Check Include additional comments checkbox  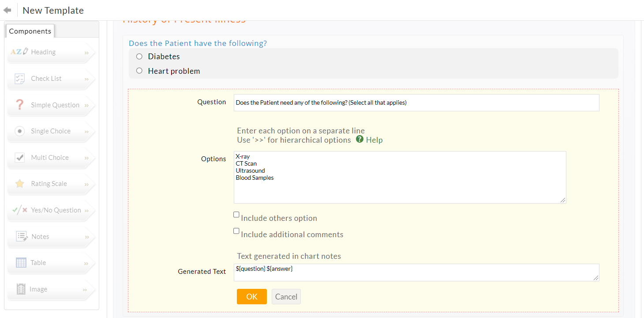(236, 231)
